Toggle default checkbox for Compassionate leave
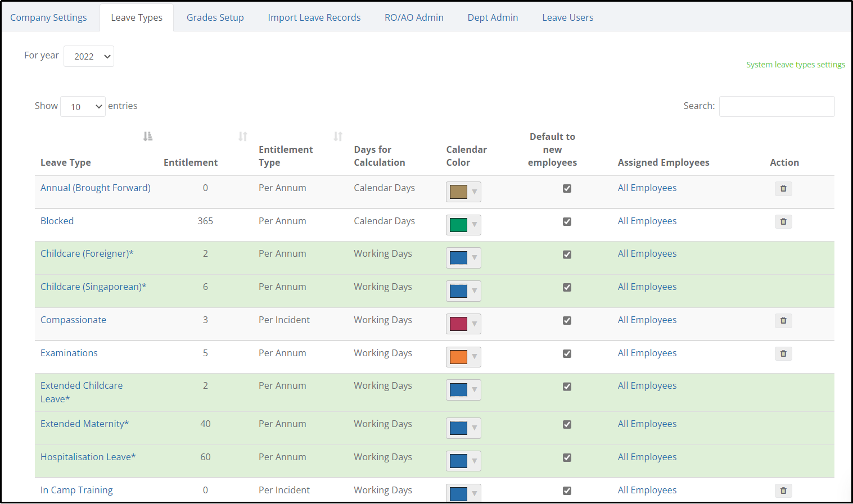 coord(567,321)
